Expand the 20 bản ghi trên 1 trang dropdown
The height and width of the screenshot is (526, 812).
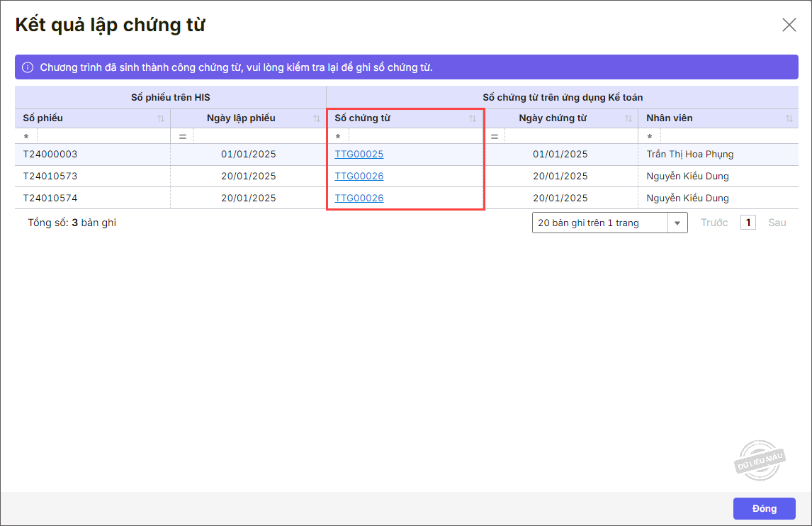pos(677,223)
